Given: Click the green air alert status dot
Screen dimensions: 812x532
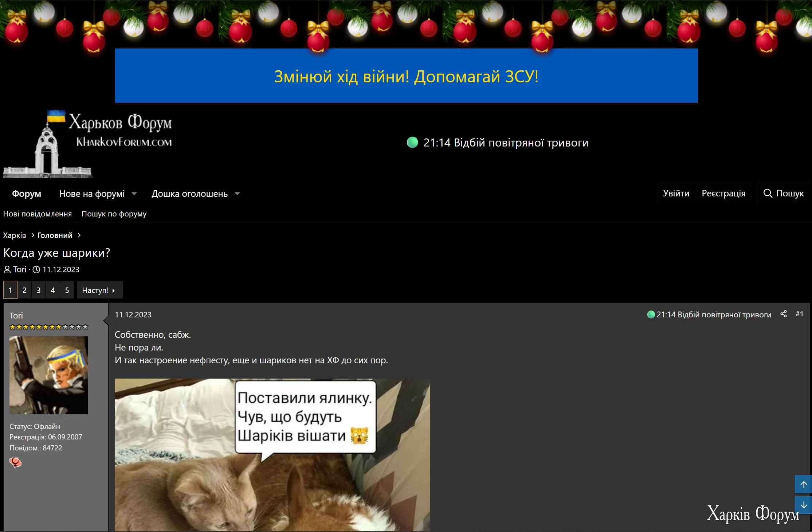Looking at the screenshot, I should coord(412,142).
